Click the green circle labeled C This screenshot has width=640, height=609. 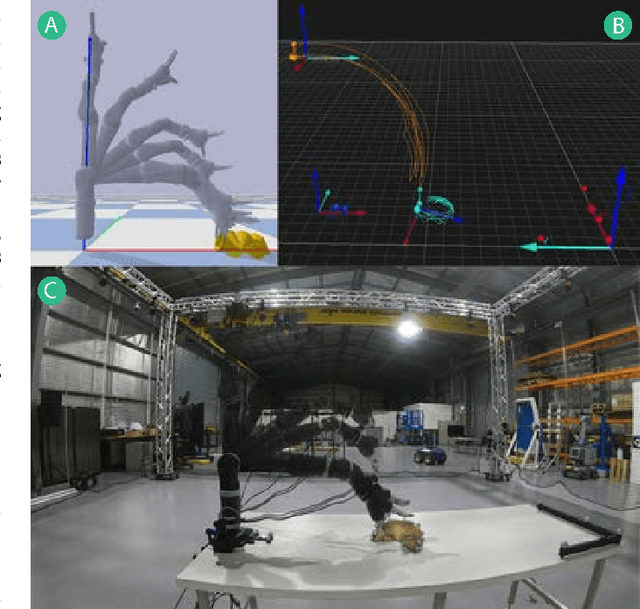pyautogui.click(x=52, y=291)
